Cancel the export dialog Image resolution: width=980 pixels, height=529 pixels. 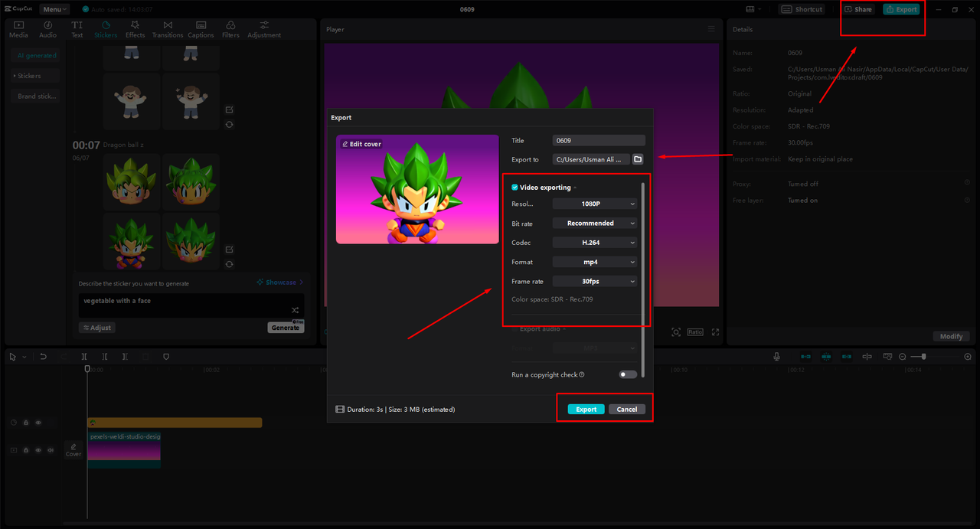pos(627,409)
